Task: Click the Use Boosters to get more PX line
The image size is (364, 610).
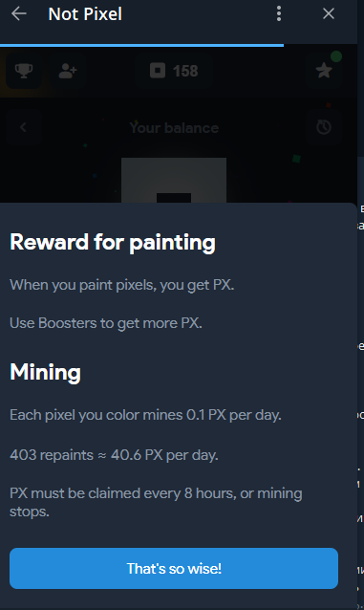Action: tap(106, 323)
